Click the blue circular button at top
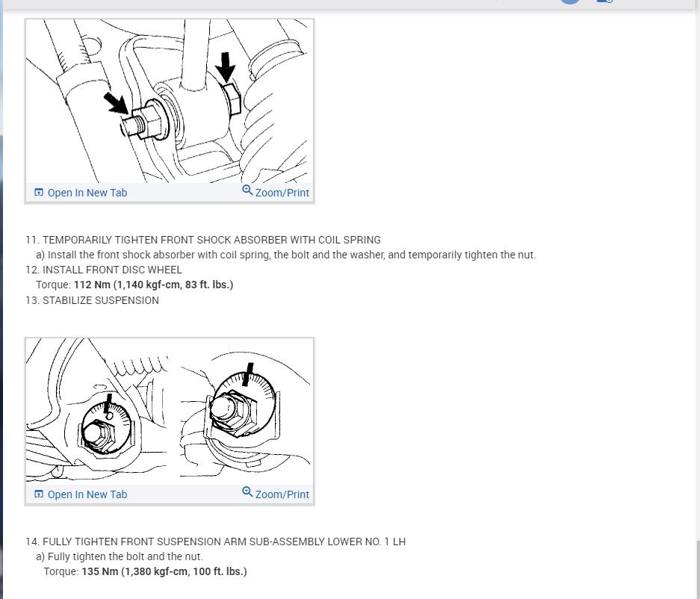Viewport: 700px width, 599px height. pyautogui.click(x=570, y=1)
